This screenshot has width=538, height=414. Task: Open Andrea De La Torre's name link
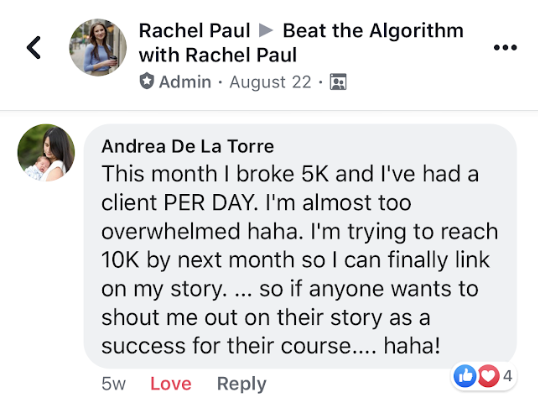[188, 146]
